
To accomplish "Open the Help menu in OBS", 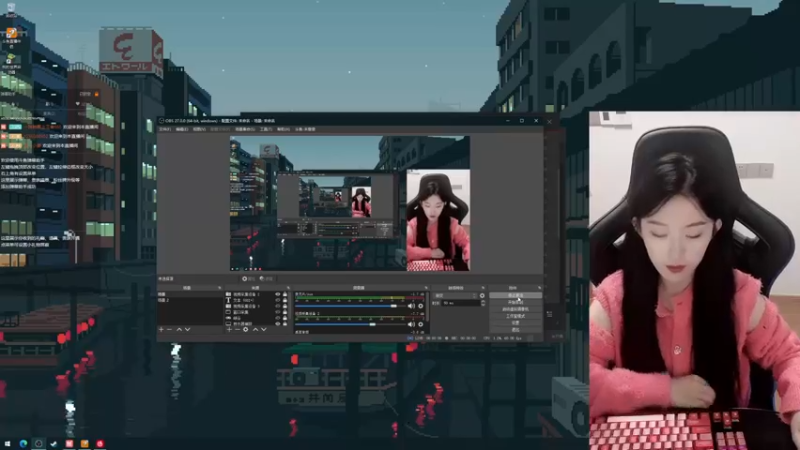I will coord(283,129).
